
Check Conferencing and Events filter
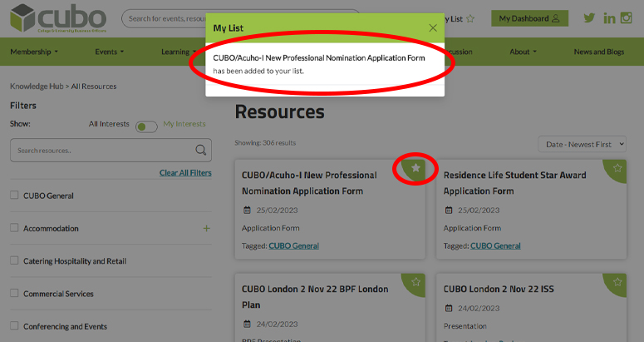[x=14, y=325]
